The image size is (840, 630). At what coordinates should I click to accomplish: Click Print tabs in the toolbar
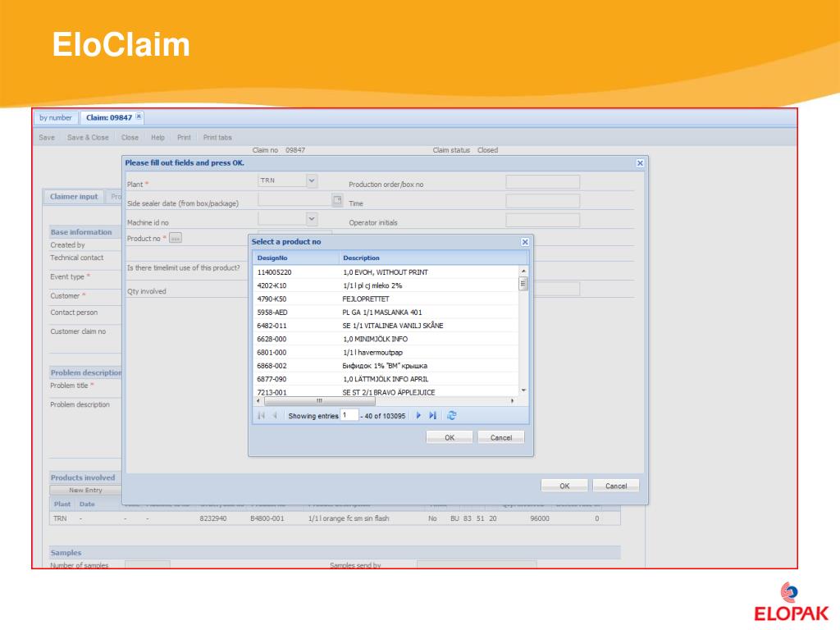click(217, 138)
